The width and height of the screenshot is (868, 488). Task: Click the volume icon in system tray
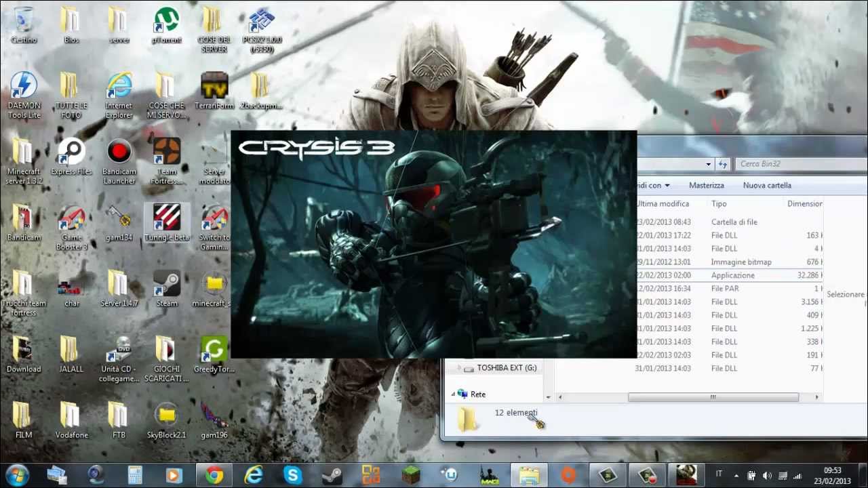tap(767, 476)
